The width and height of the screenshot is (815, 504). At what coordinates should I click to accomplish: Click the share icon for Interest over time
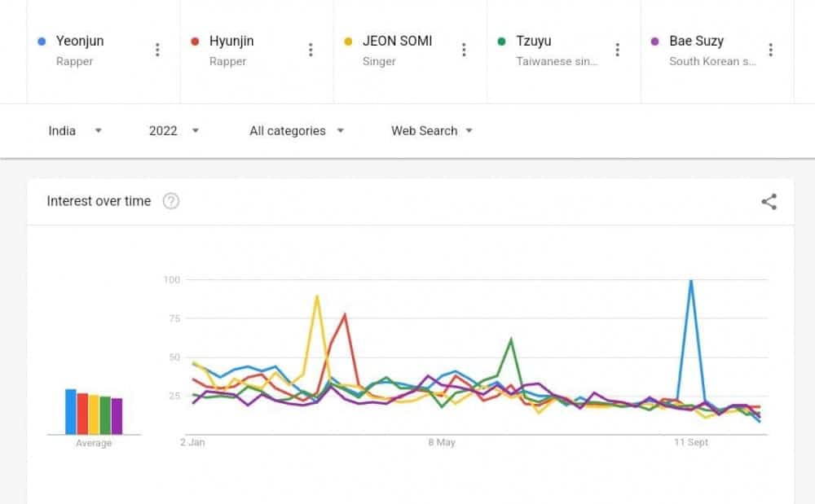pos(769,202)
